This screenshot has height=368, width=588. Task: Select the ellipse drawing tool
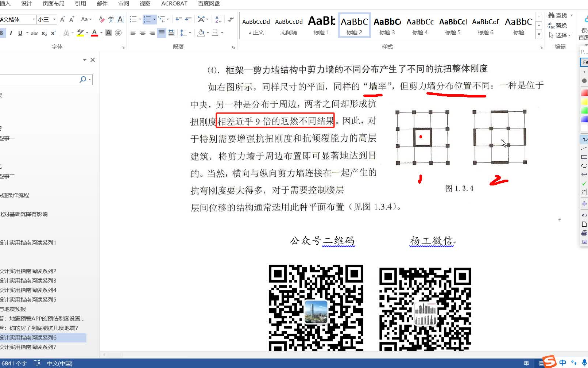(584, 166)
